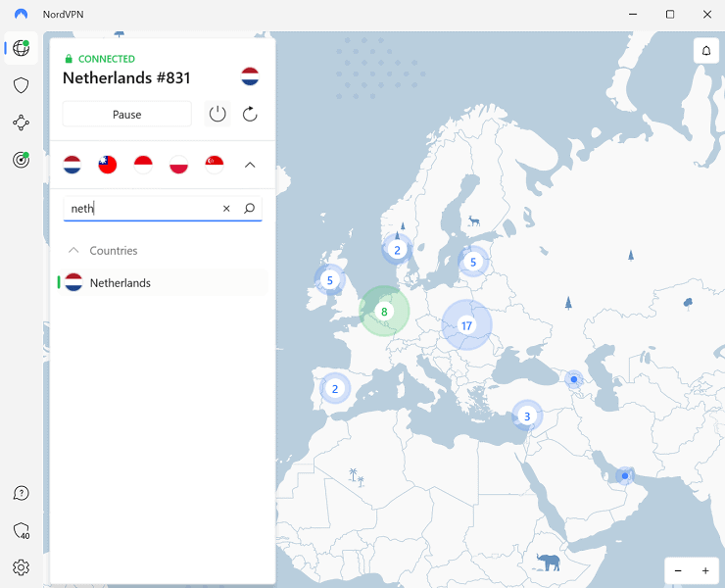Clear the search text with X
The image size is (725, 588).
click(226, 209)
